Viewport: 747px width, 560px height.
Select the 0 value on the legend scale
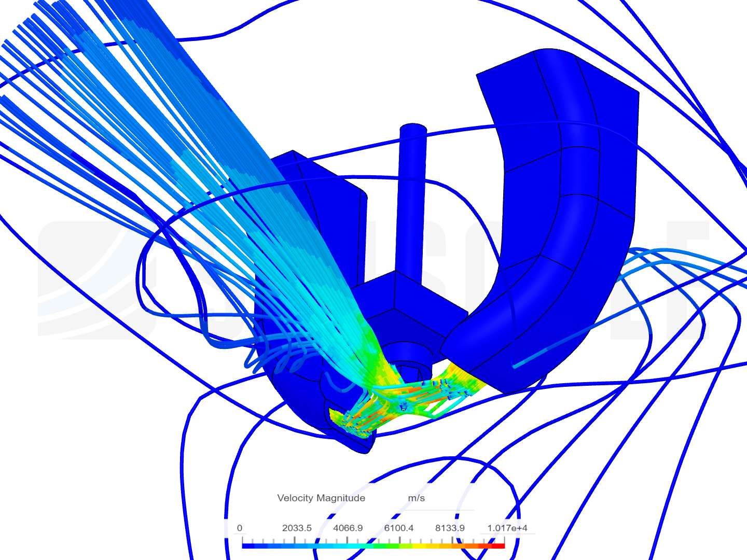[240, 527]
